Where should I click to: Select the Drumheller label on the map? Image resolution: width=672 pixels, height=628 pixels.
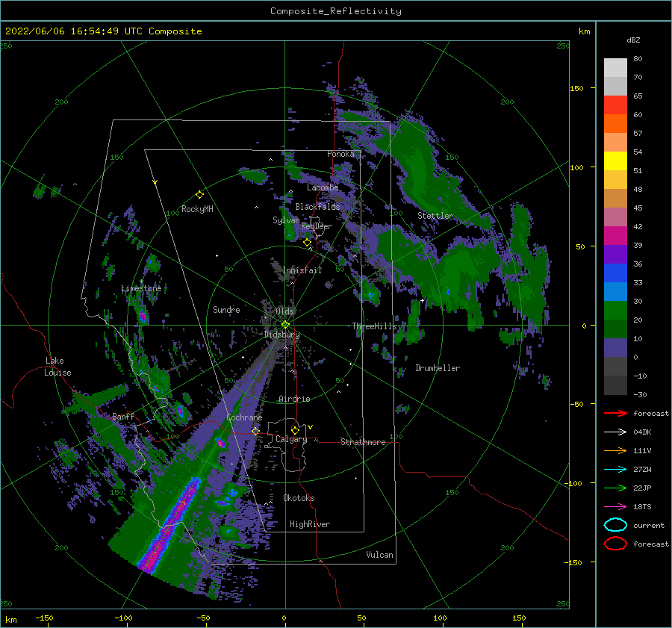(x=438, y=368)
